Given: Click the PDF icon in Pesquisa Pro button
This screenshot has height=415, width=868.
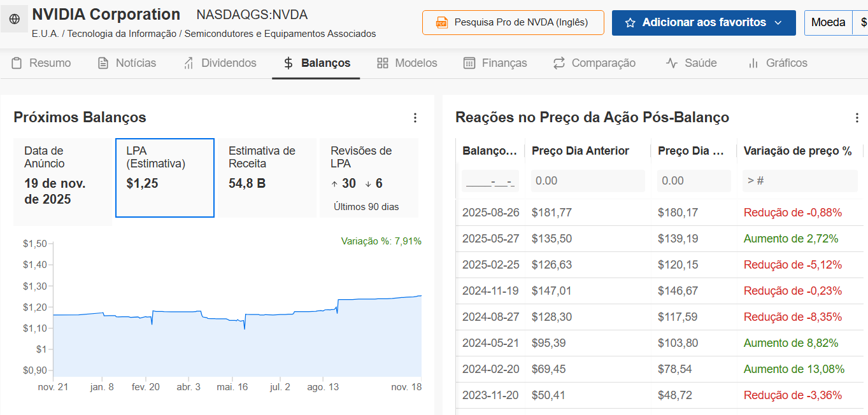Looking at the screenshot, I should [x=441, y=23].
